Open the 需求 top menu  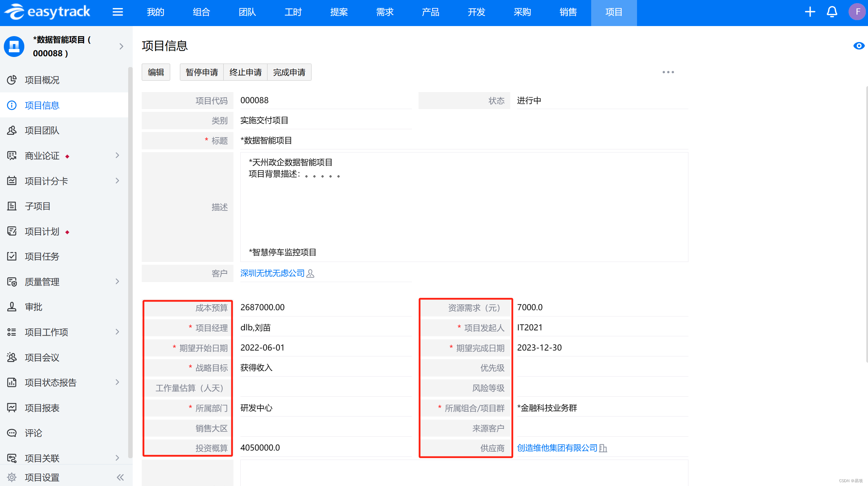click(x=385, y=13)
